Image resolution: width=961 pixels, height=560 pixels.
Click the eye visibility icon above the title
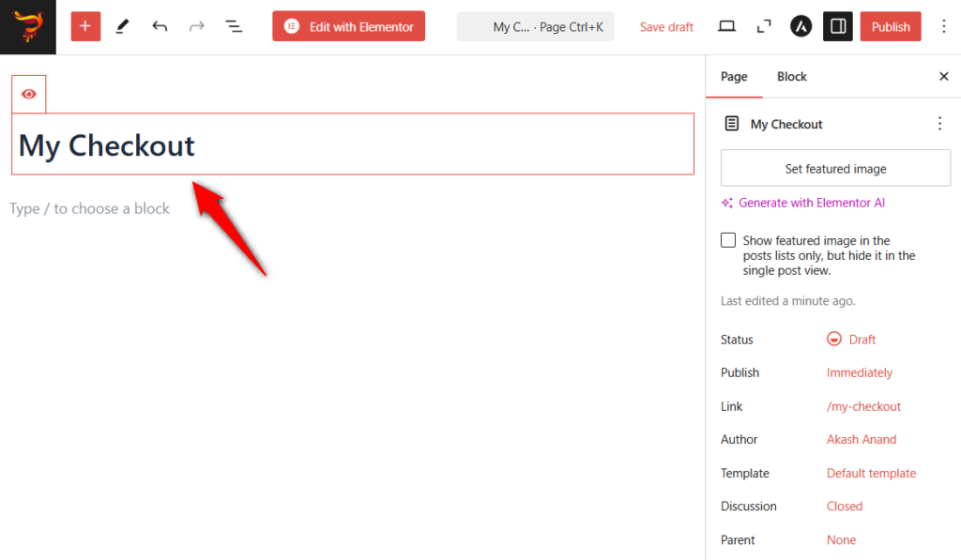pyautogui.click(x=28, y=93)
